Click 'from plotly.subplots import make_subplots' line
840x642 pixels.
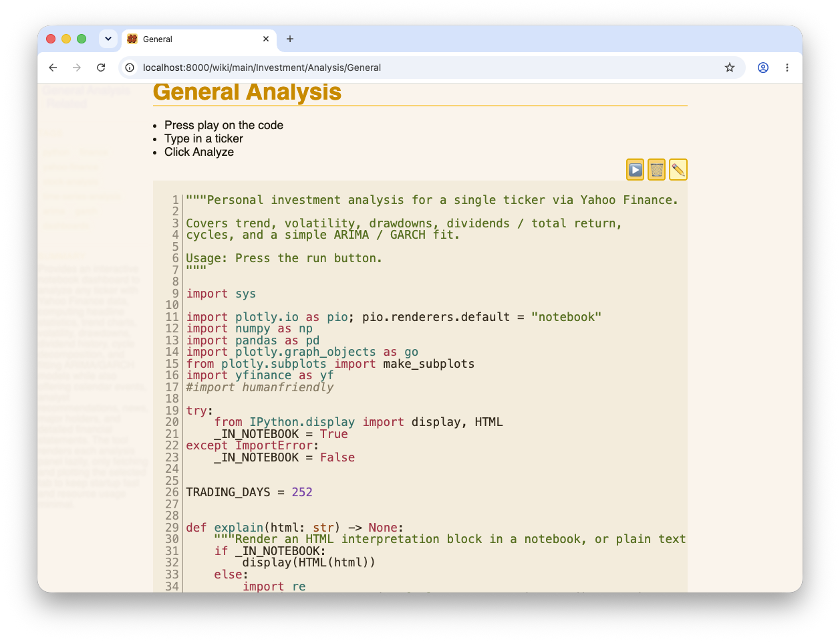coord(330,364)
